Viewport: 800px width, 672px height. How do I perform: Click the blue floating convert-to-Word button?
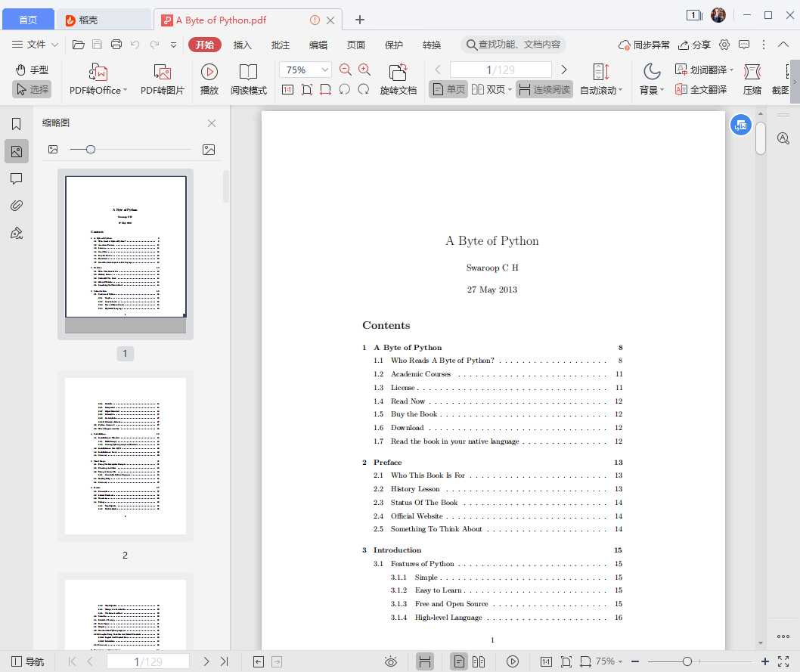click(x=740, y=125)
